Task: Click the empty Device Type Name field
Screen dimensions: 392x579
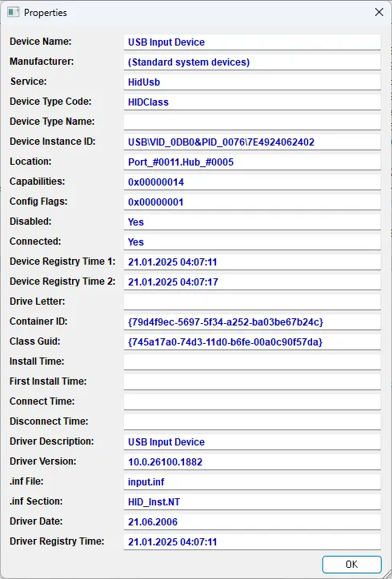Action: pos(252,122)
